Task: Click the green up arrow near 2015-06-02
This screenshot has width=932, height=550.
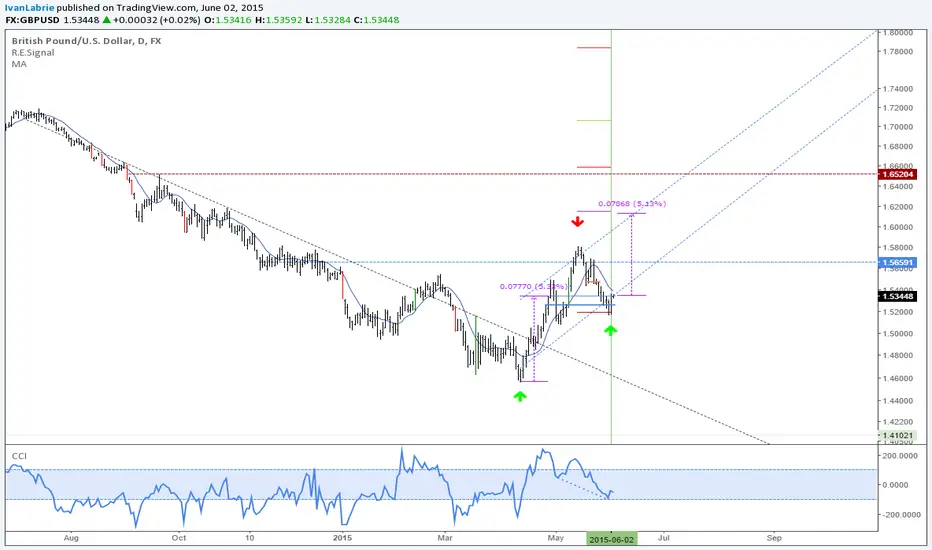Action: (610, 330)
